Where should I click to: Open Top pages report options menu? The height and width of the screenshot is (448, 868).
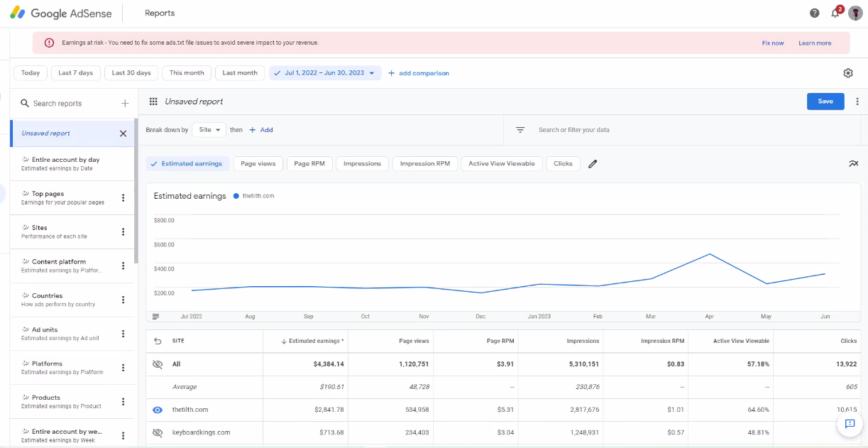tap(123, 198)
